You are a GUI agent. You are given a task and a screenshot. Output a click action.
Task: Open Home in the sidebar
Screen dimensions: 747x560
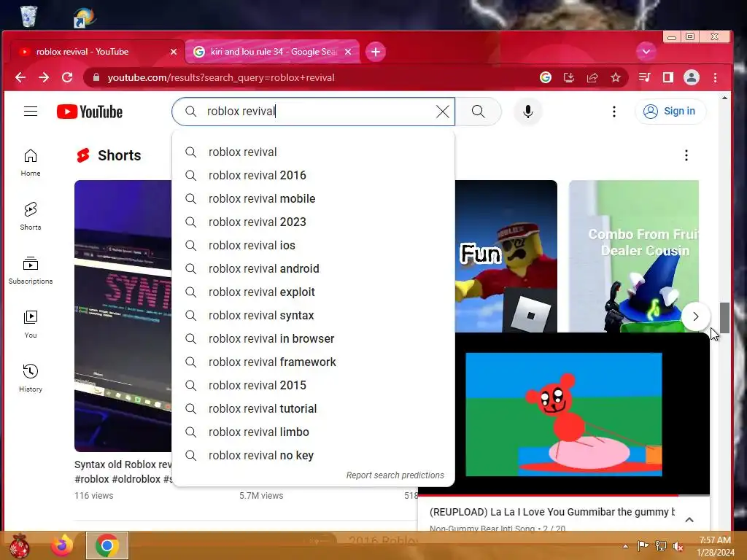(31, 163)
